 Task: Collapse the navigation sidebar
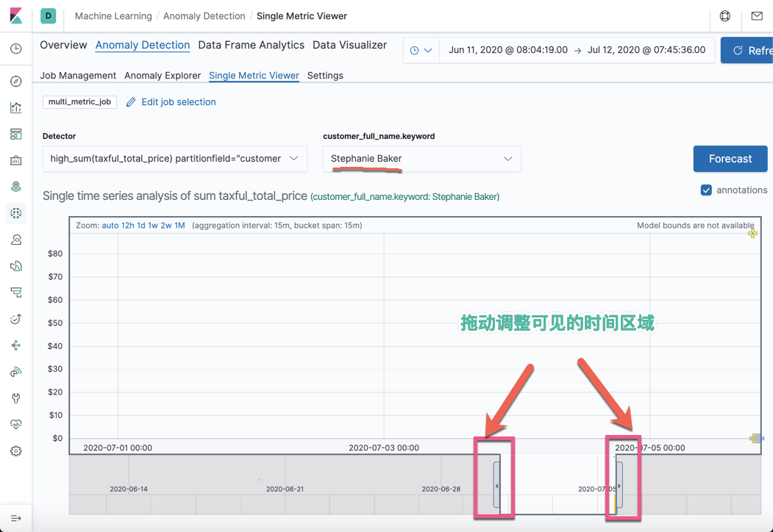click(16, 517)
